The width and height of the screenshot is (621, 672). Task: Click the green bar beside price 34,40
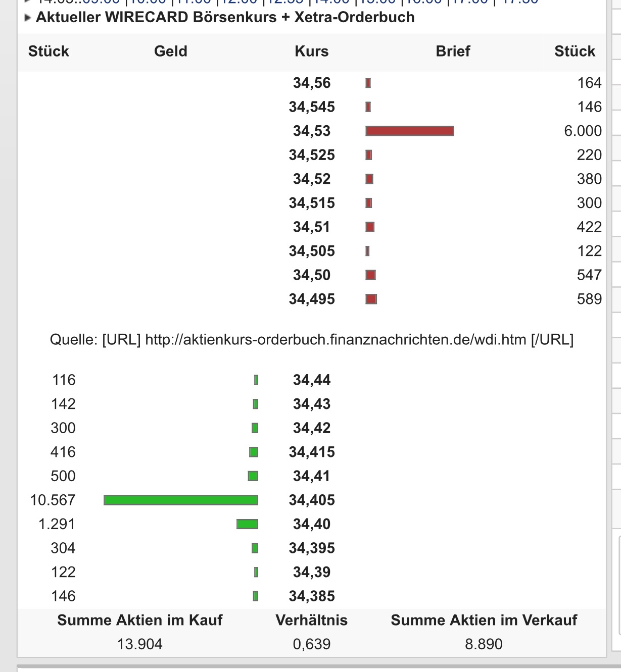(x=247, y=524)
